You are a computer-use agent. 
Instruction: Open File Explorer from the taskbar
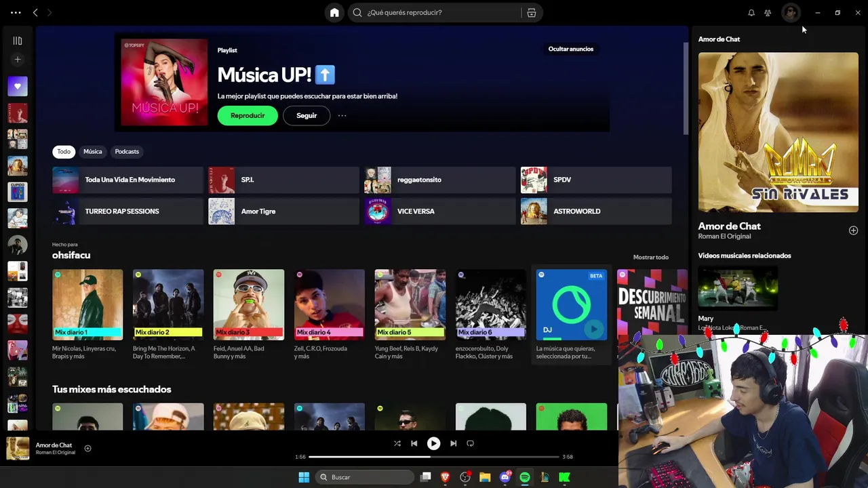coord(485,477)
